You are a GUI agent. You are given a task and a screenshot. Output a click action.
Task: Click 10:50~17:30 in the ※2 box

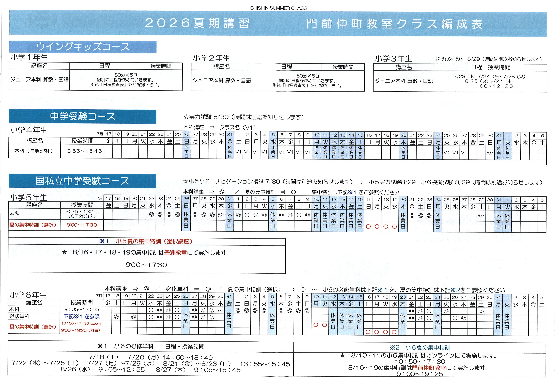(x=420, y=362)
